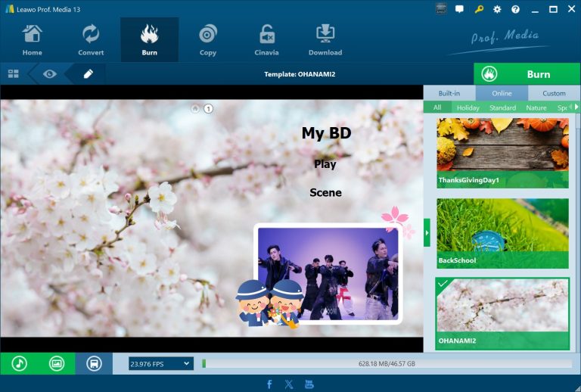
Task: Switch to the Built-in templates tab
Action: tap(449, 93)
